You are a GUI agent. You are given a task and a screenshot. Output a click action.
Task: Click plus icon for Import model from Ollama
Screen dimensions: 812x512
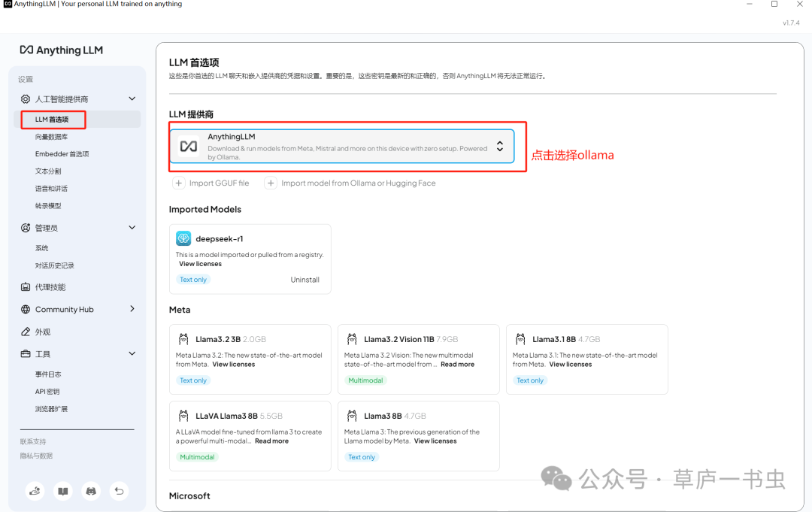click(x=271, y=183)
